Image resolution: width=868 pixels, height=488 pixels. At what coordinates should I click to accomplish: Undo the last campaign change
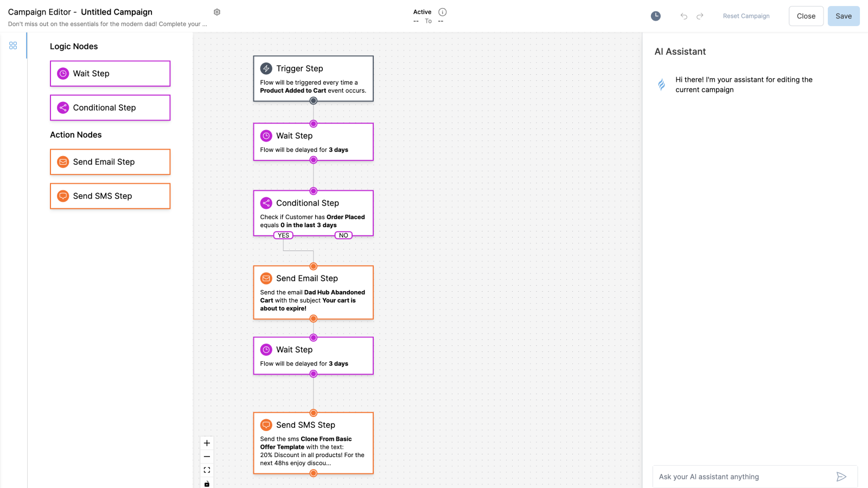[684, 16]
